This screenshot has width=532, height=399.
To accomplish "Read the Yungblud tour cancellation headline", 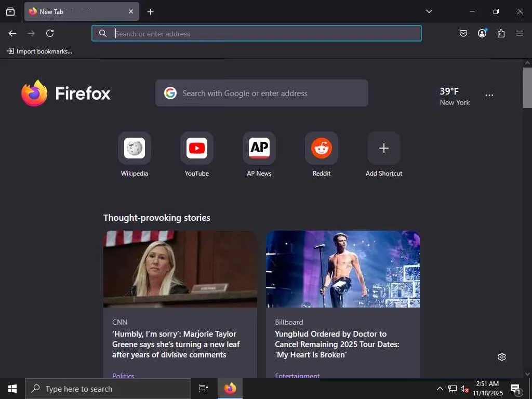I will pos(337,344).
